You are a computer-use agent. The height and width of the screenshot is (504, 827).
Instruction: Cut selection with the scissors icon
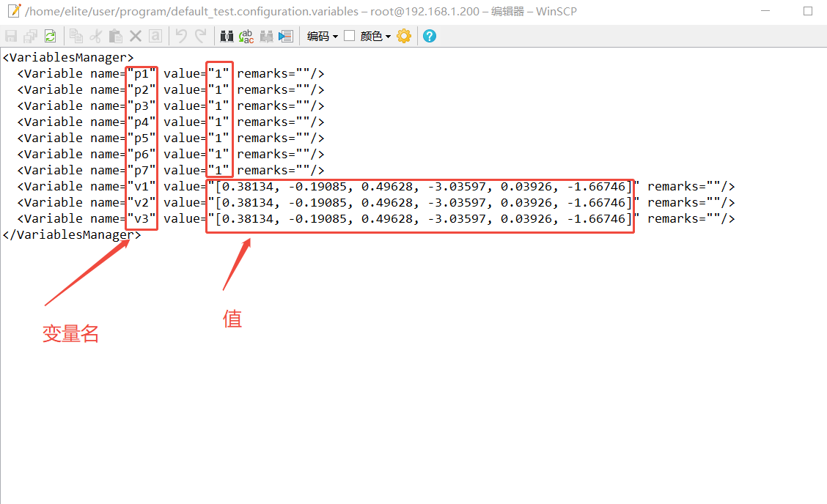point(96,36)
